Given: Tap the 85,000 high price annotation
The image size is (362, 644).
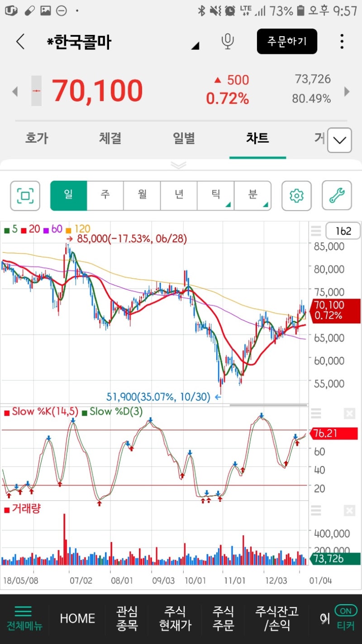Looking at the screenshot, I should tap(126, 239).
